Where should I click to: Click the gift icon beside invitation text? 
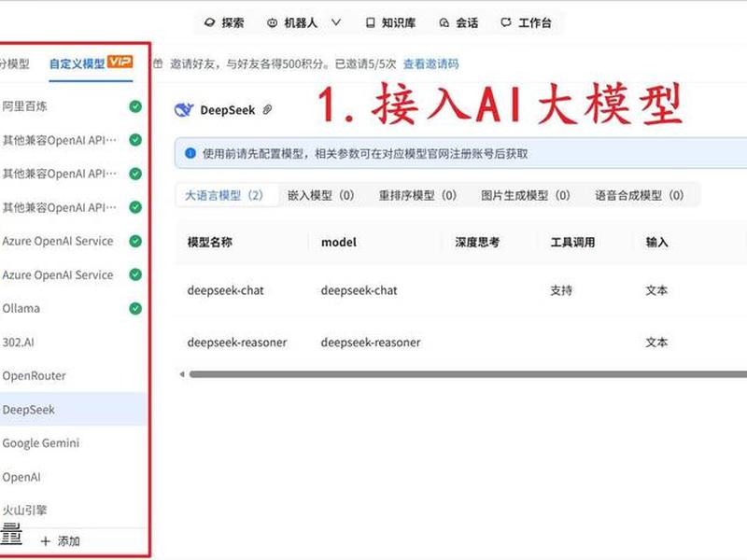click(158, 63)
